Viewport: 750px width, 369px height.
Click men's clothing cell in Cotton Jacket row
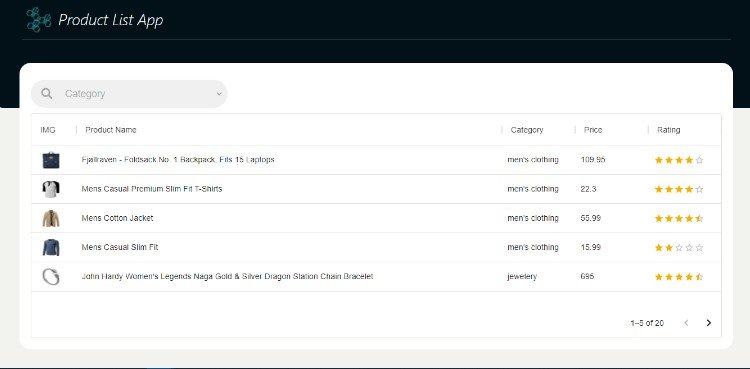[x=533, y=218]
